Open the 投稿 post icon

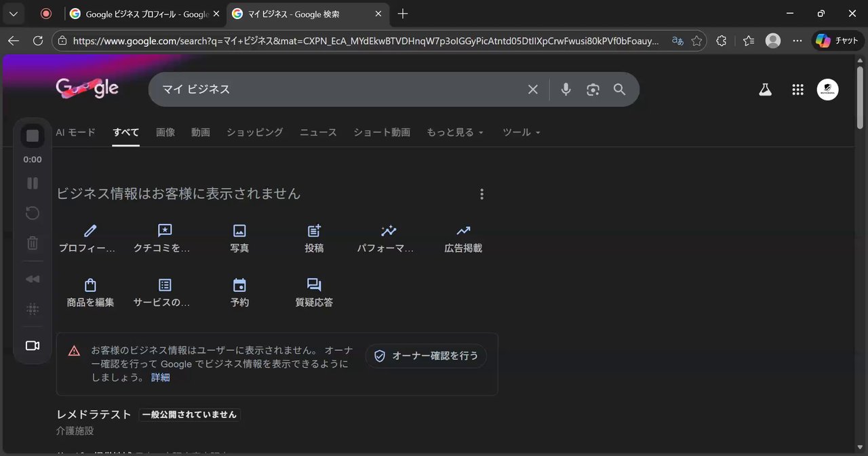click(314, 231)
